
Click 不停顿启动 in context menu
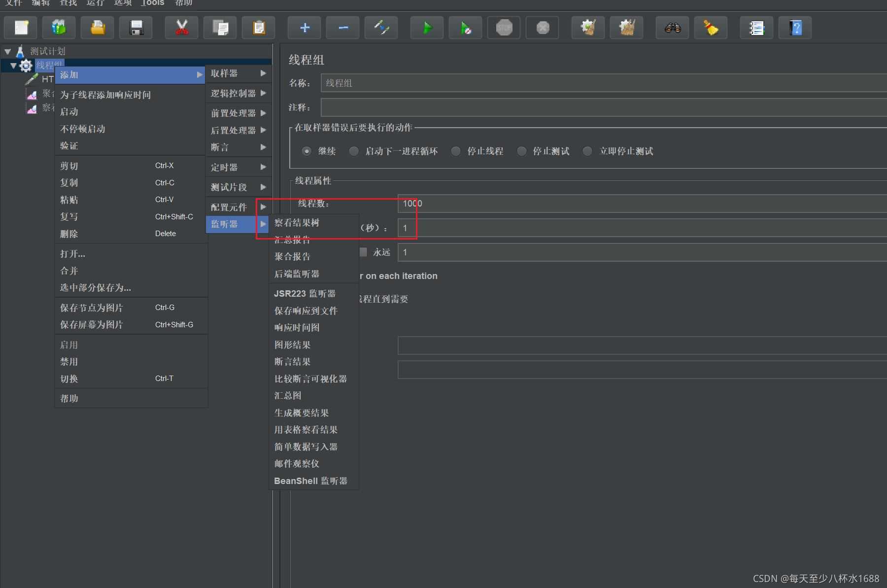point(83,129)
